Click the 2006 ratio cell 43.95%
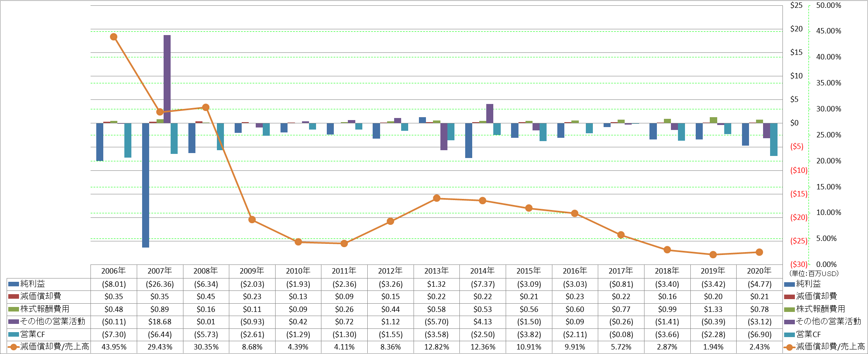Screen dimensions: 868x354 tap(114, 347)
